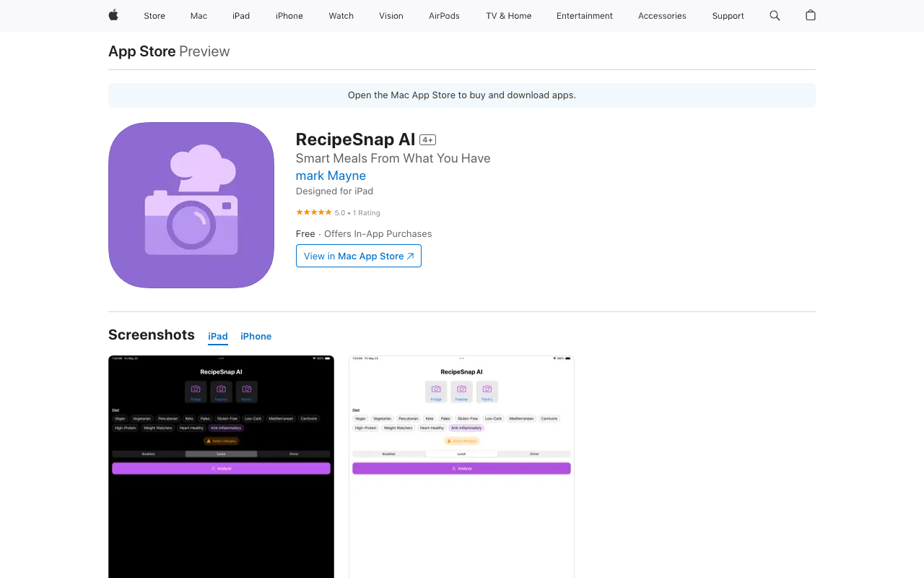The width and height of the screenshot is (924, 578).
Task: Open the Vision menu item
Action: tap(391, 16)
